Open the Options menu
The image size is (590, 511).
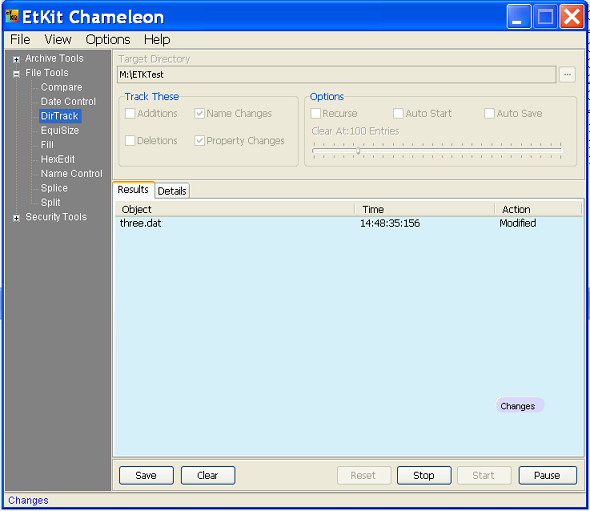click(x=108, y=40)
